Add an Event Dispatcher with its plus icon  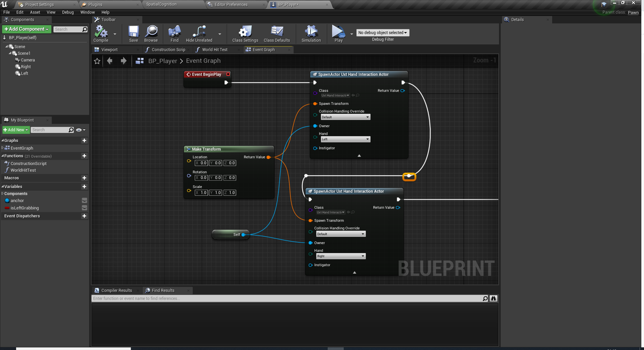coord(84,216)
